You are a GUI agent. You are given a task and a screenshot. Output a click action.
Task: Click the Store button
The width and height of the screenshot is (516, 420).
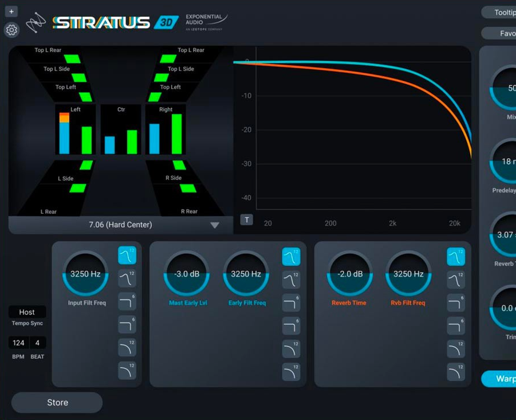click(x=57, y=402)
